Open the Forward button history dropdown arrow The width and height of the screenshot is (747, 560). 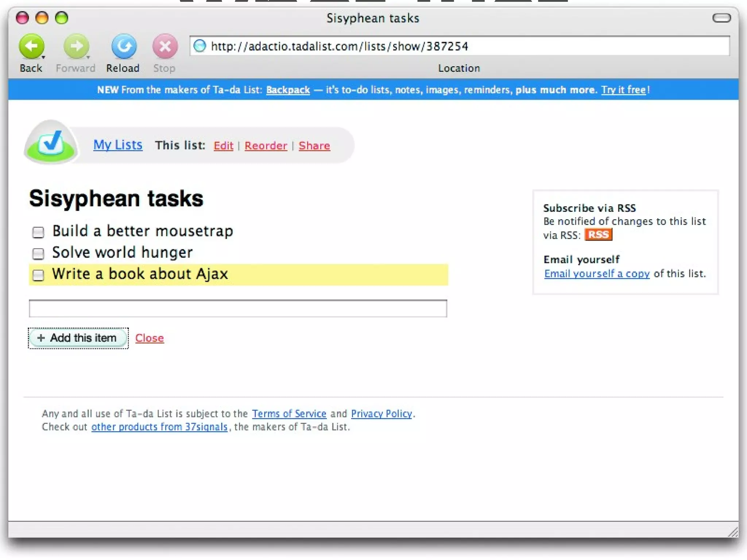click(88, 57)
